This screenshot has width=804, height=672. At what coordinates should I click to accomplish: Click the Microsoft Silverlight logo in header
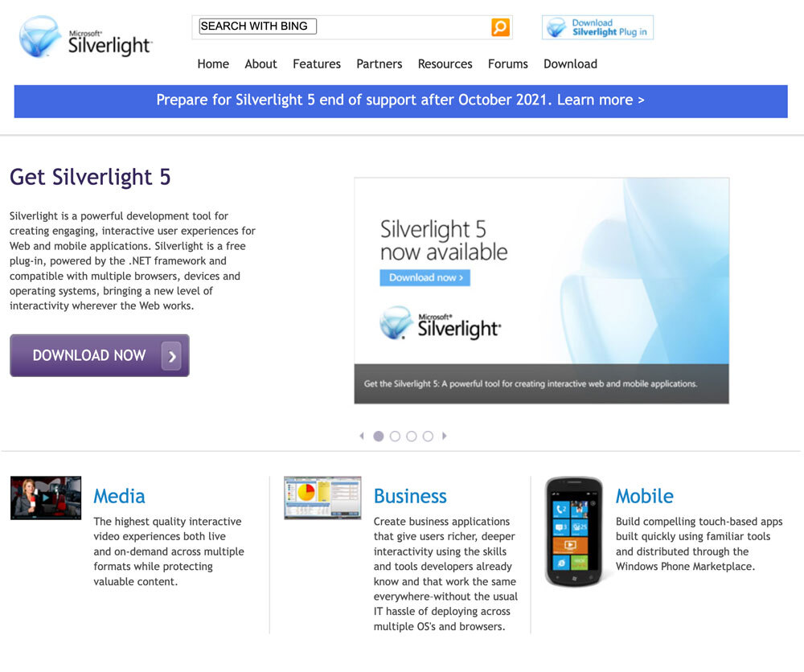(x=86, y=37)
